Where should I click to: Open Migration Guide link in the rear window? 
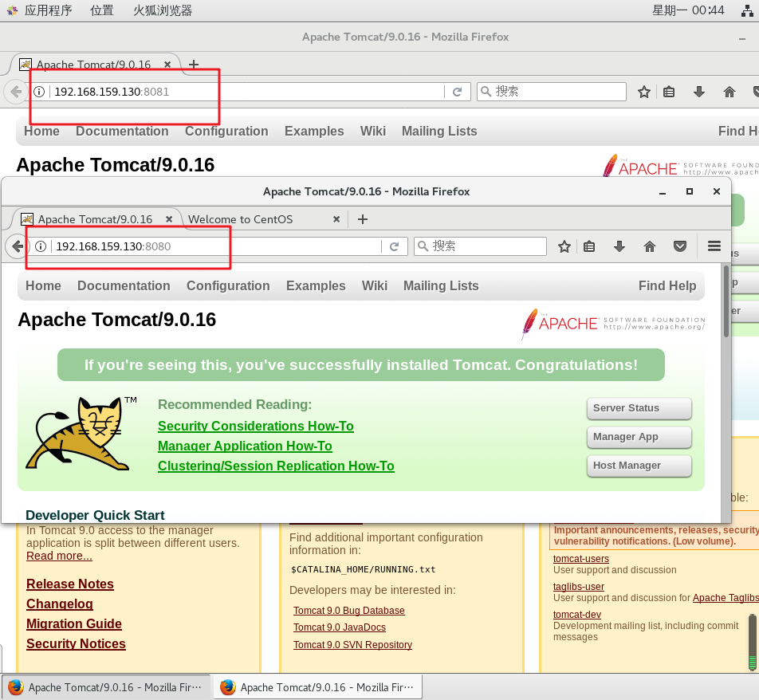[x=74, y=623]
